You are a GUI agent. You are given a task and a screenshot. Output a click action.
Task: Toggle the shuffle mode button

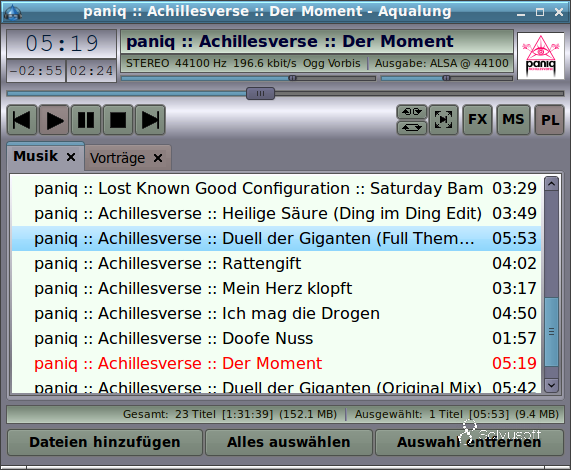411,112
